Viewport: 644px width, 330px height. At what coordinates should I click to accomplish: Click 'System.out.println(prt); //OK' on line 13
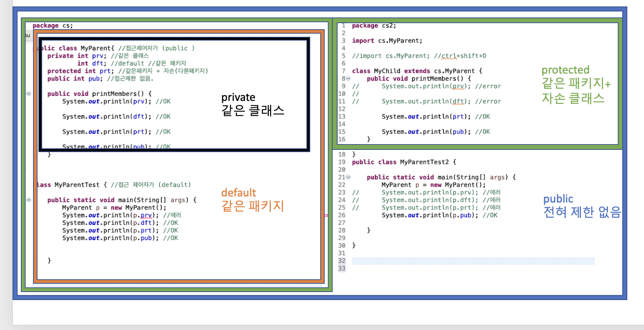(436, 116)
